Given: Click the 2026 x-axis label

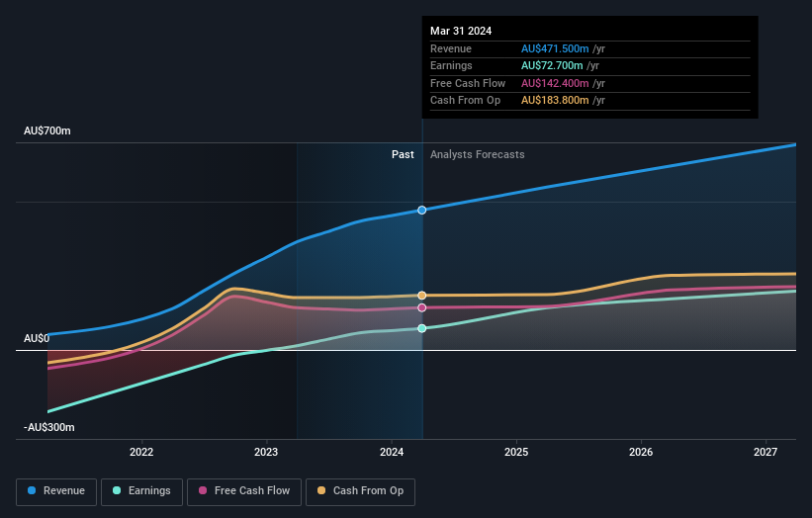Looking at the screenshot, I should click(x=641, y=452).
